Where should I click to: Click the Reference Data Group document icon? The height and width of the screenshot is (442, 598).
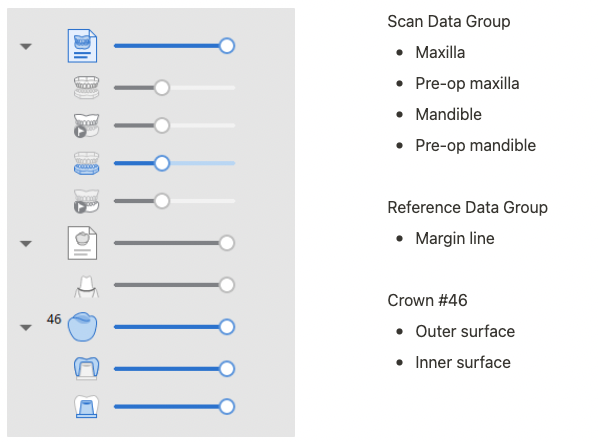tap(82, 243)
